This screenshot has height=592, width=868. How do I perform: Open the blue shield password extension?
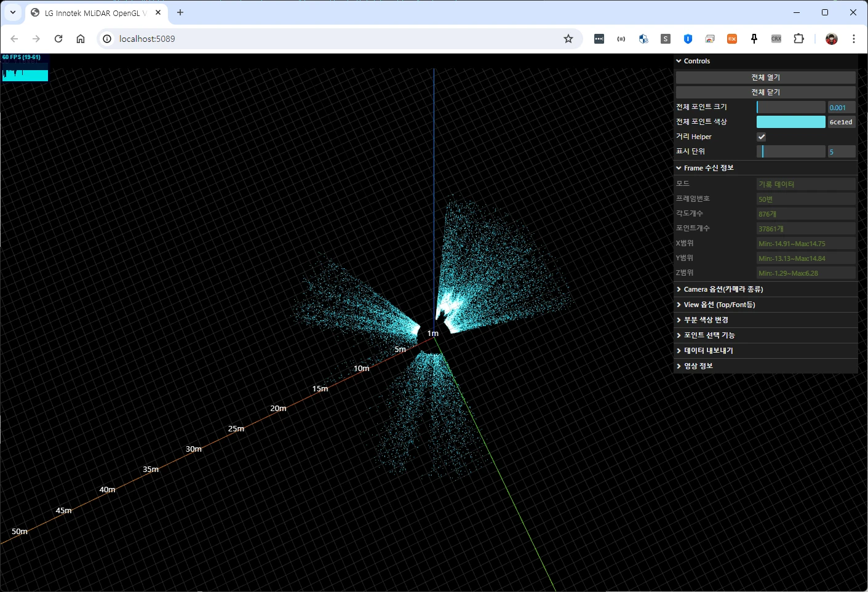(x=688, y=39)
